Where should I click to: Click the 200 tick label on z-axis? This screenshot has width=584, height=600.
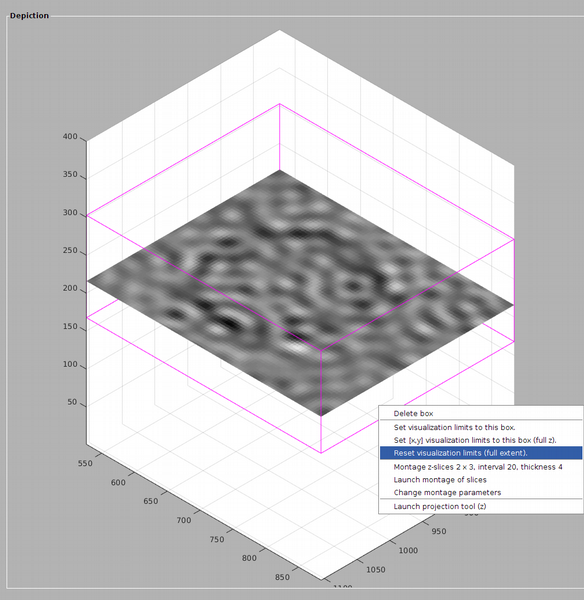tap(70, 288)
